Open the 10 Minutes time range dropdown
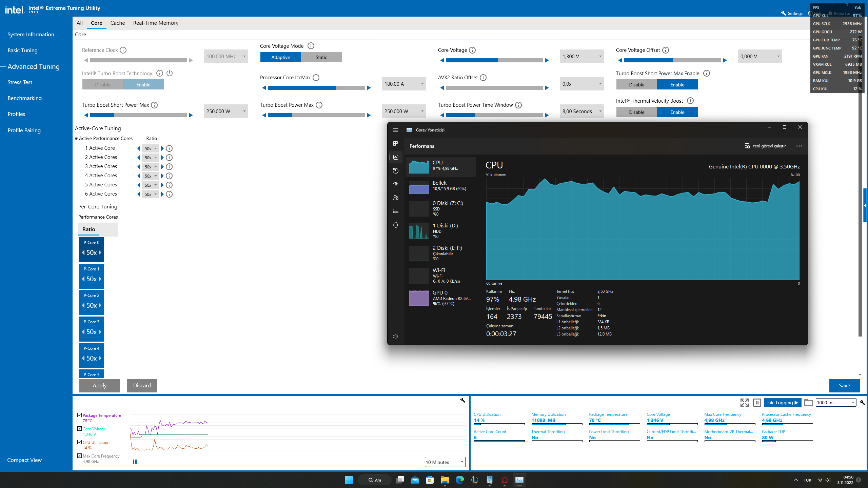Viewport: 868px width, 488px height. pyautogui.click(x=445, y=462)
